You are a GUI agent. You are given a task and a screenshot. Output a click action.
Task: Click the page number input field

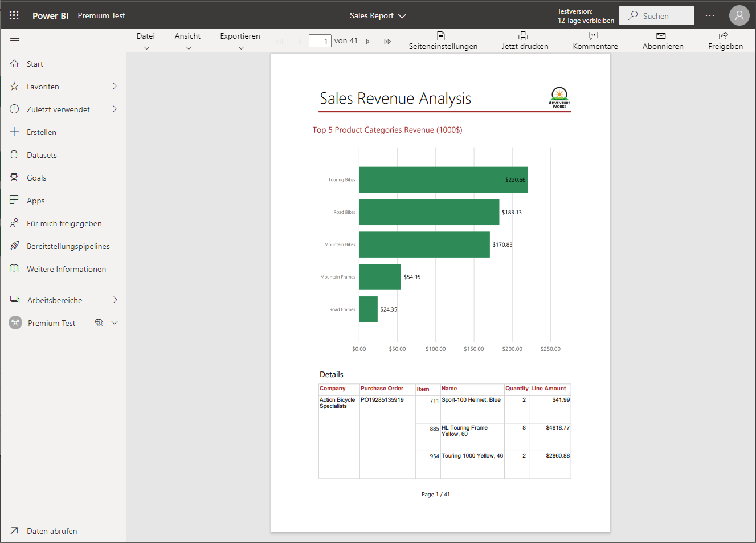(x=320, y=41)
